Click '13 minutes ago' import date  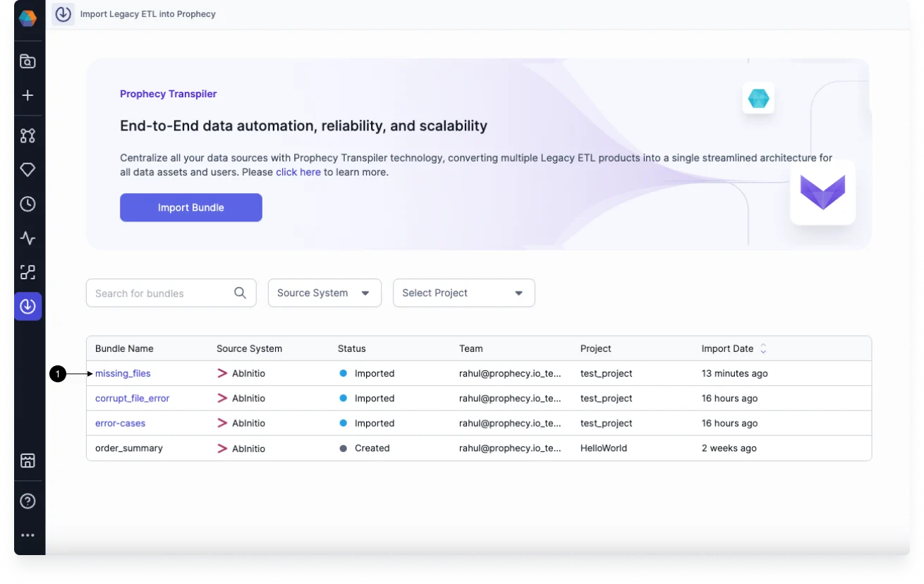[735, 373]
